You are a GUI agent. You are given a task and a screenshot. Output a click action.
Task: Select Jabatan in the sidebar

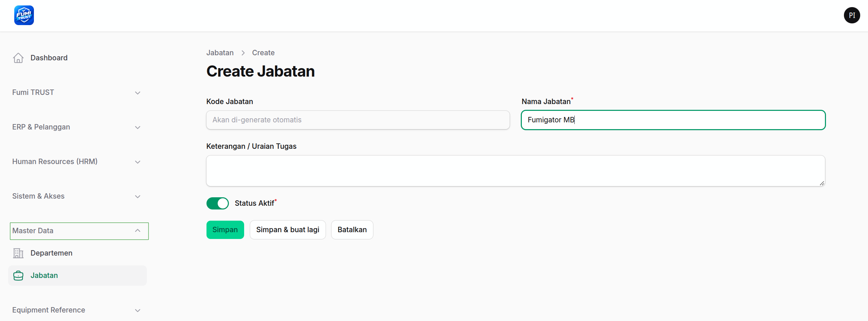pyautogui.click(x=77, y=276)
